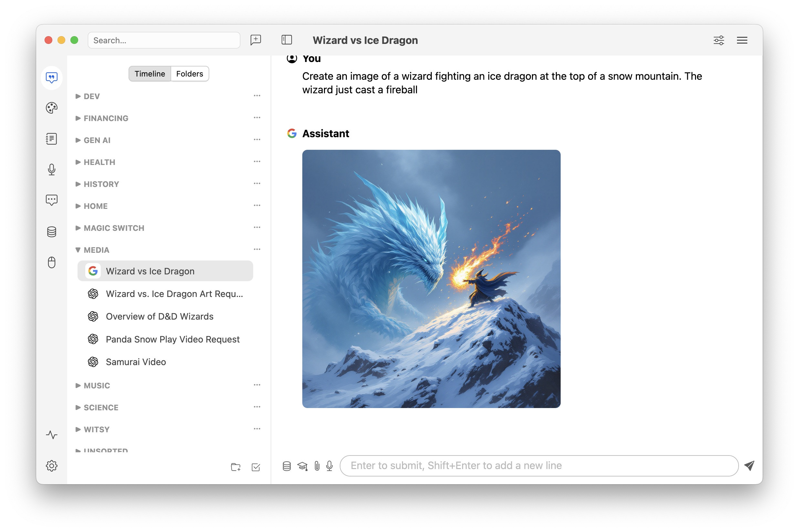799x532 pixels.
Task: Switch chat list to Folders view
Action: click(189, 74)
